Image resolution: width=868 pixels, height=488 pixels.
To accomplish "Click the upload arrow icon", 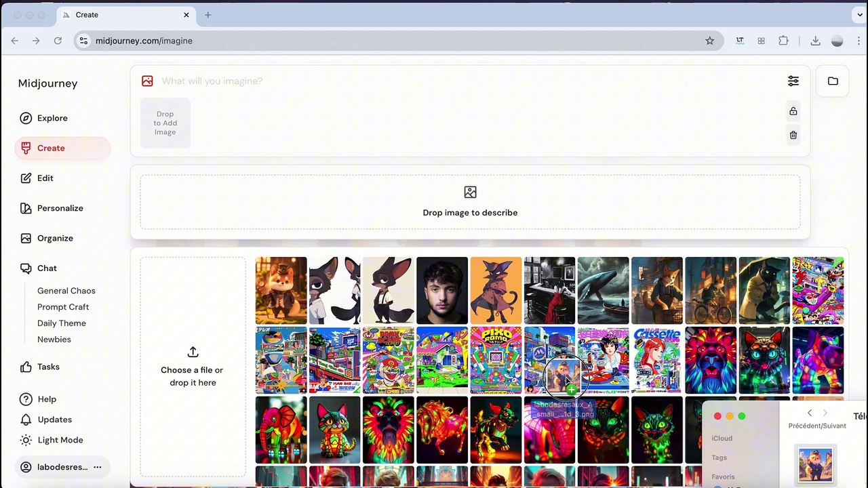I will point(193,352).
